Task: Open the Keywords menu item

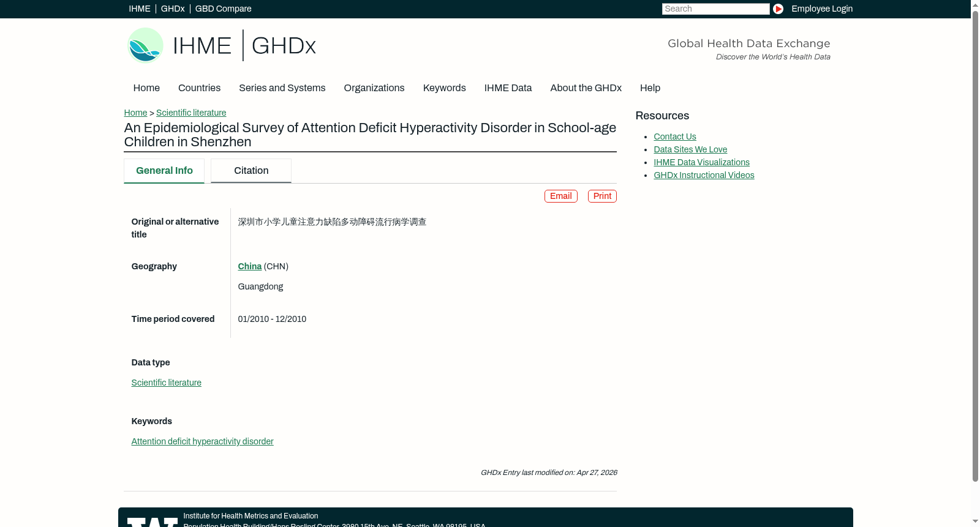Action: click(x=444, y=88)
